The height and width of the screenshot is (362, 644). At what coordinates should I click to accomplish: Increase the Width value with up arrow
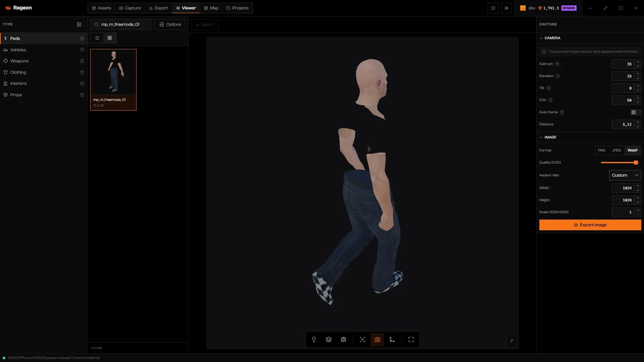point(638,186)
